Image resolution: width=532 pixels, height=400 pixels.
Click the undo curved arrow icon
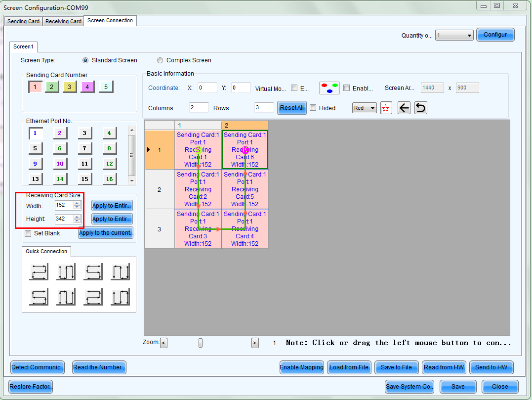[x=420, y=108]
